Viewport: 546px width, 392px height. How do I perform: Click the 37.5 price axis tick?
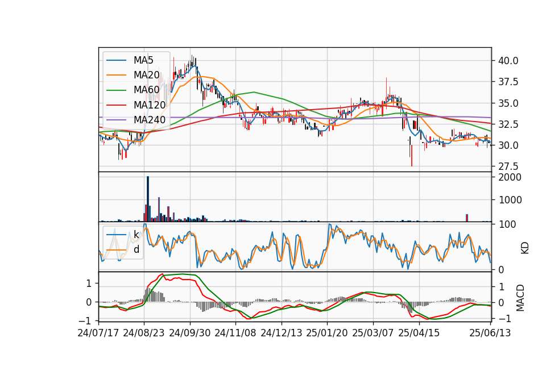click(x=508, y=82)
